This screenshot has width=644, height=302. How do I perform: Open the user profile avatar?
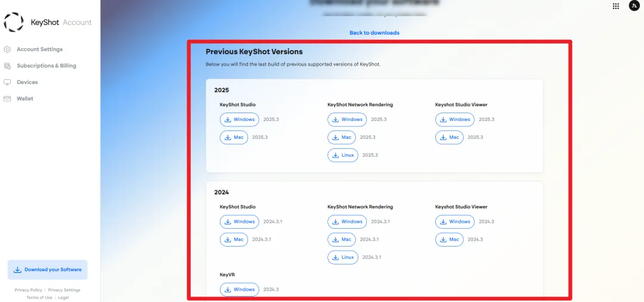634,6
